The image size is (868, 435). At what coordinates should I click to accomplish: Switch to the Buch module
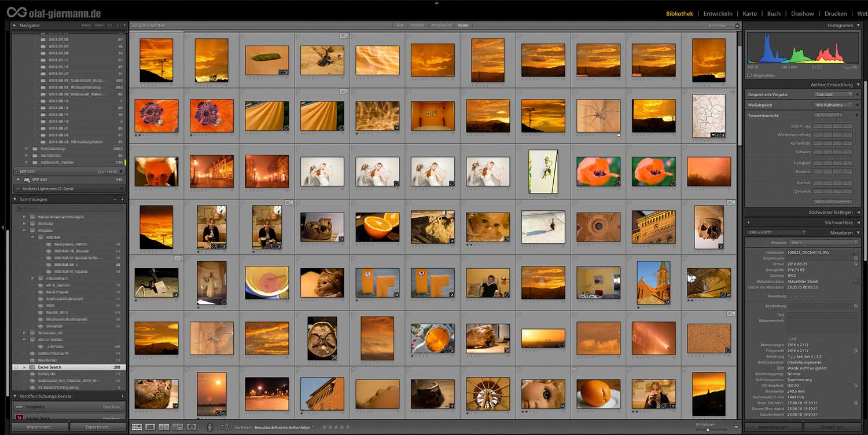coord(774,13)
